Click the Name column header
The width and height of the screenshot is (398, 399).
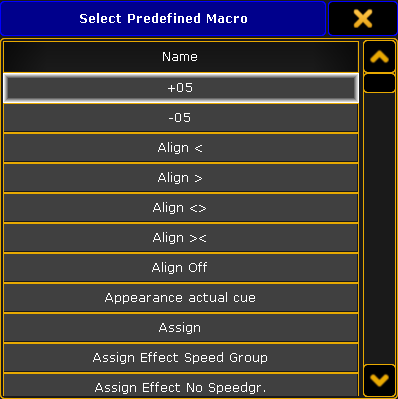pos(181,57)
